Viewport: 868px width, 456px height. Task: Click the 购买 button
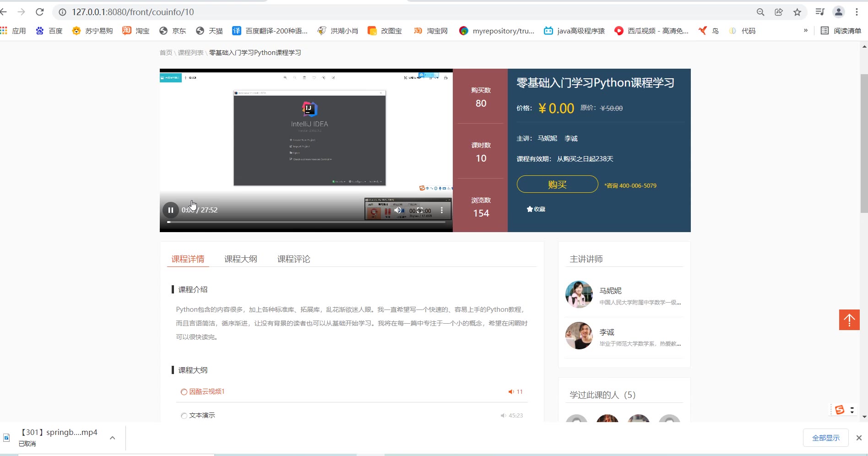(x=557, y=185)
